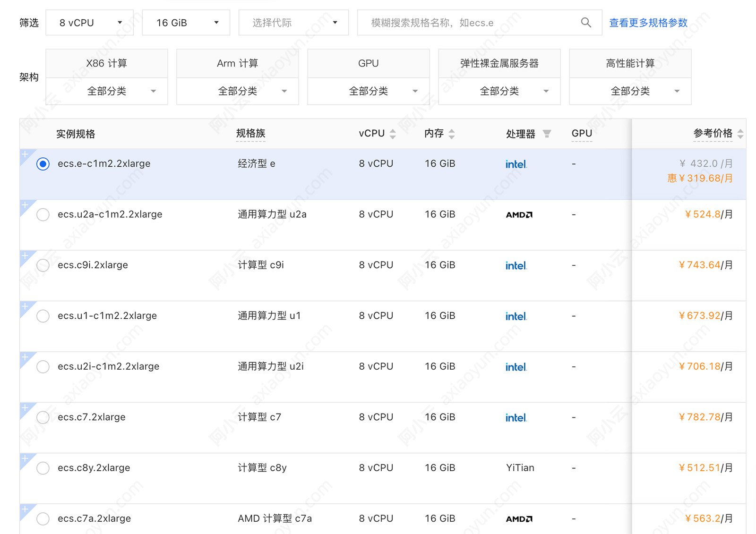This screenshot has height=534, width=756.
Task: Click Intel logo in ecs.c7.2xlarge row
Action: coord(516,418)
